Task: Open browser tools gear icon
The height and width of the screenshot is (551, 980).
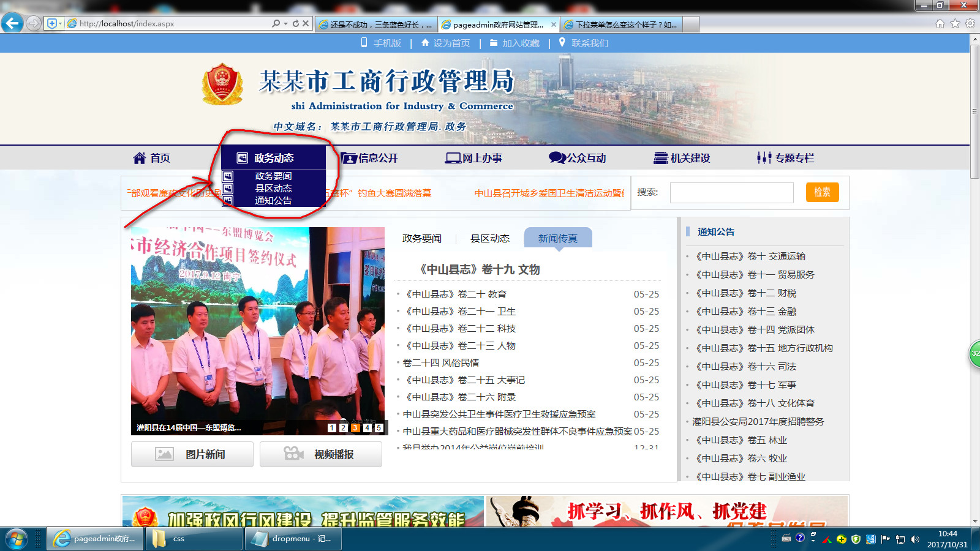Action: [x=970, y=23]
